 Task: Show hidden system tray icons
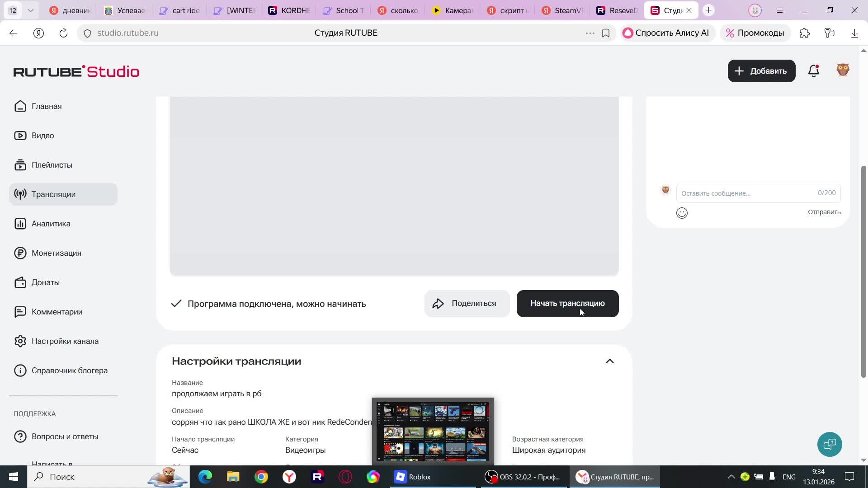(731, 477)
